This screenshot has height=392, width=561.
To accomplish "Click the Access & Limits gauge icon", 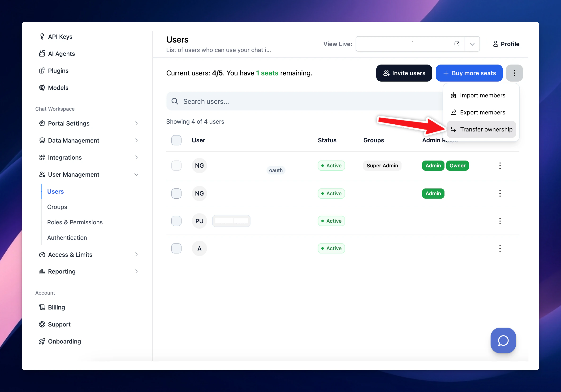I will point(42,254).
